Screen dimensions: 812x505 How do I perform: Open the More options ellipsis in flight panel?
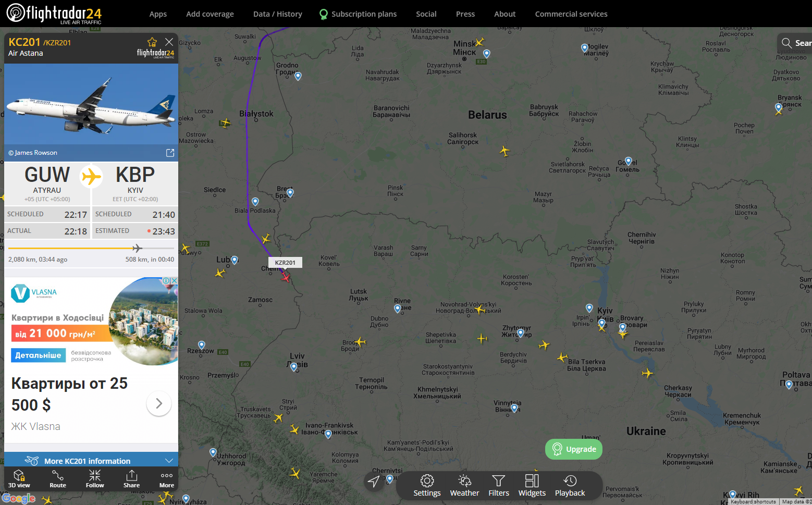pyautogui.click(x=167, y=478)
